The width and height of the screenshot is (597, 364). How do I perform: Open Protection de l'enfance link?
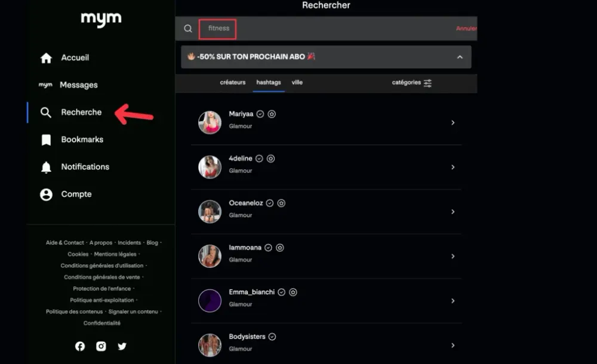tap(102, 289)
